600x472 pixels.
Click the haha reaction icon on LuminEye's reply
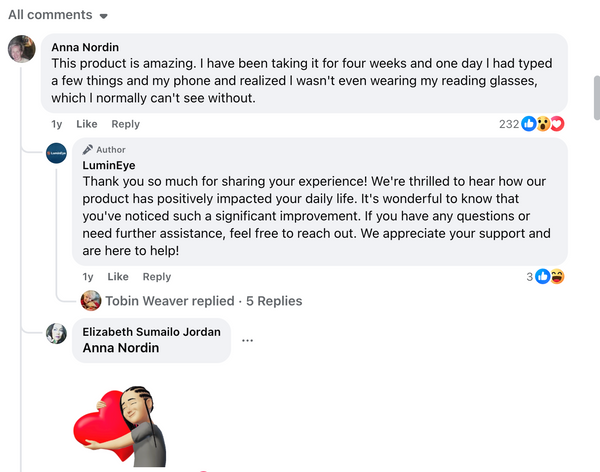(x=558, y=276)
